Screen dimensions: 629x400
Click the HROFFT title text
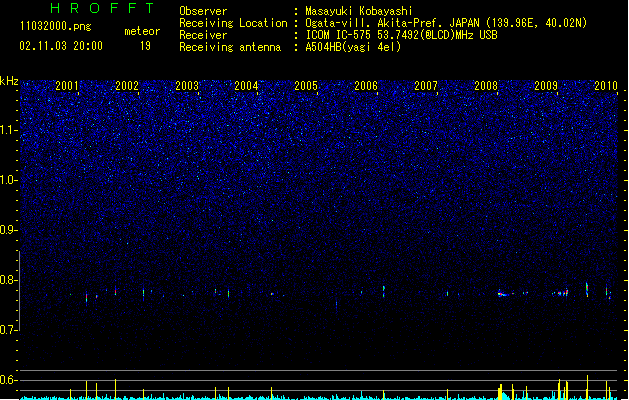(102, 8)
